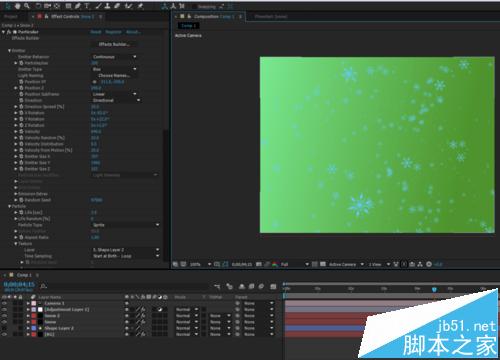Select the Rectangle shape tool
500x360 pixels.
(68, 6)
